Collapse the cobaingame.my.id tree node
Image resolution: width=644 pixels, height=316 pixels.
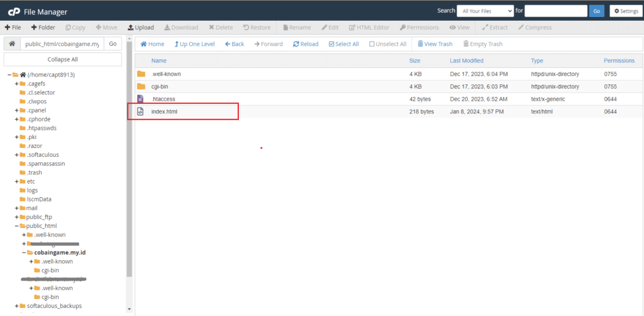tap(25, 252)
